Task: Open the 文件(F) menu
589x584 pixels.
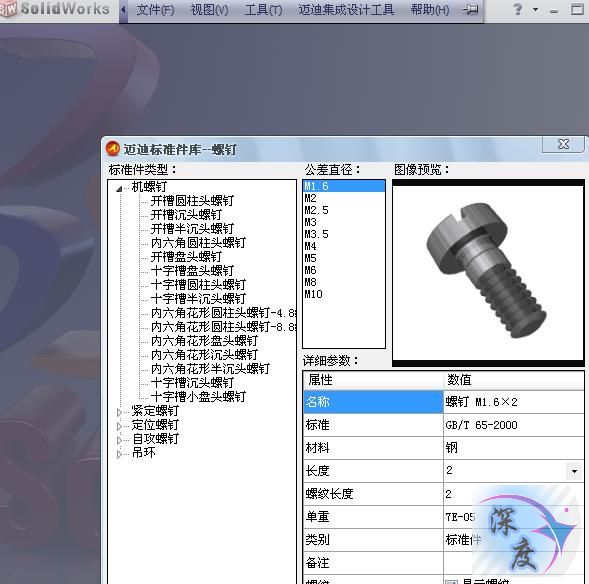Action: coord(155,9)
